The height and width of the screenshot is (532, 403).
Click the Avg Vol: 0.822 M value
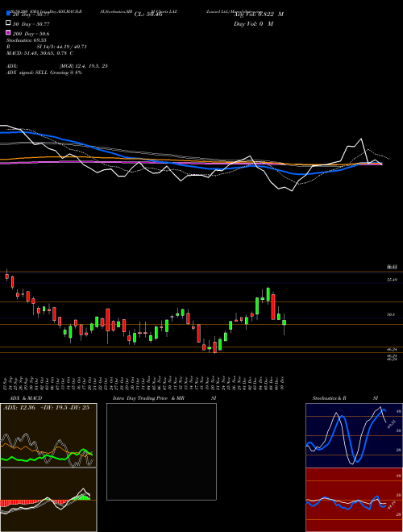click(259, 15)
